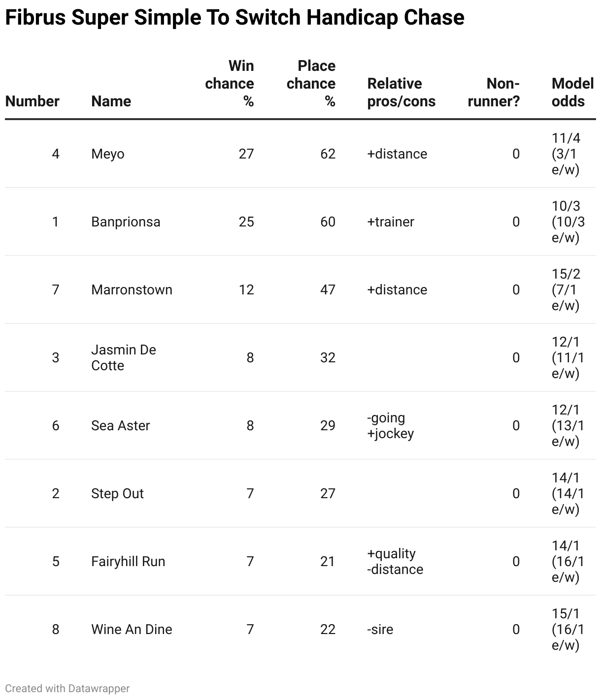Click the "Non-runner?" column header
The height and width of the screenshot is (700, 601).
click(x=494, y=92)
